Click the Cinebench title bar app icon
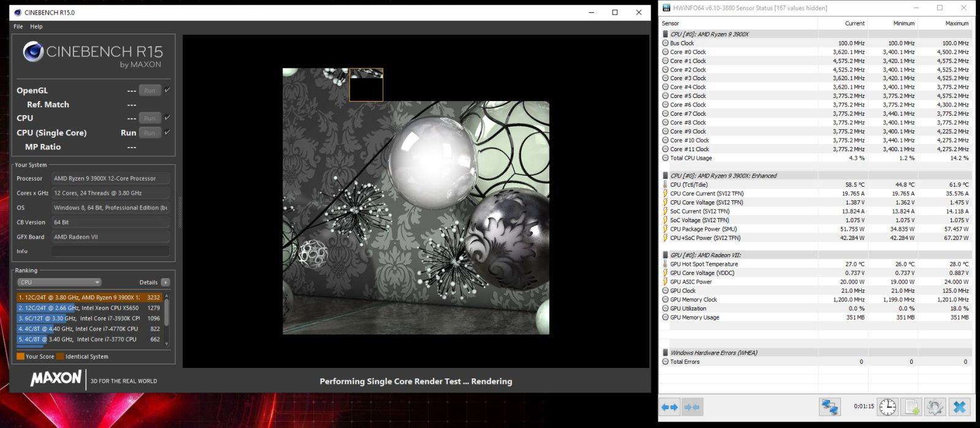Viewport: 980px width, 428px height. (x=17, y=12)
